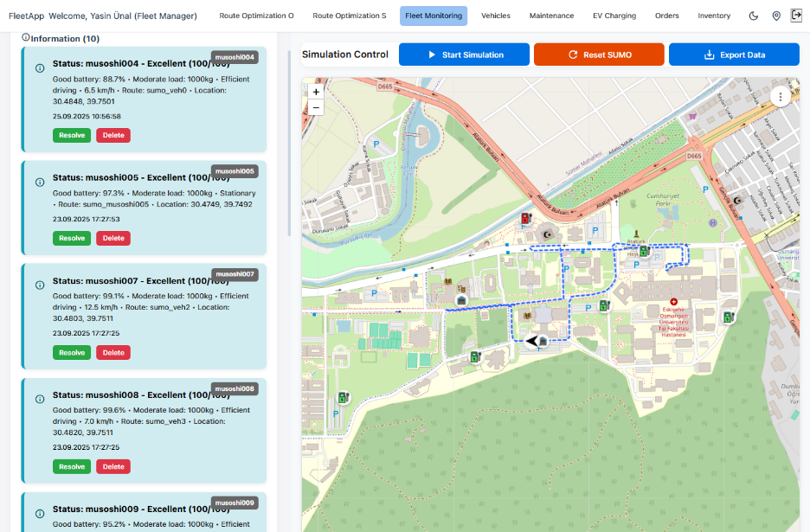Viewport: 810px width, 532px height.
Task: Go to the Maintenance tab
Action: 551,16
